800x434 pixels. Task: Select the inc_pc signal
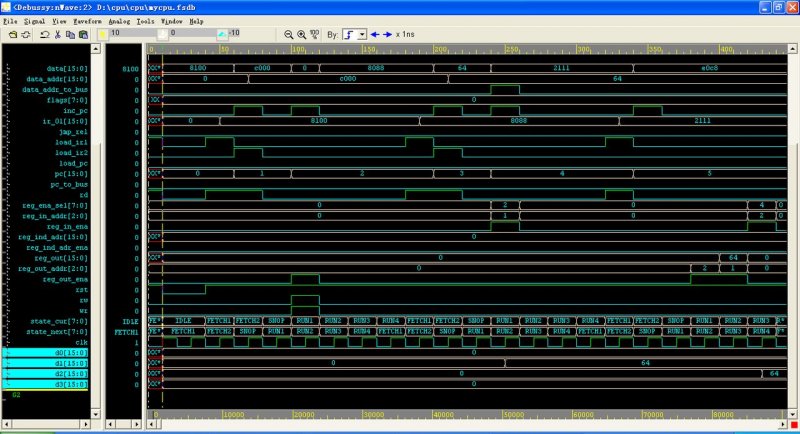(76, 111)
